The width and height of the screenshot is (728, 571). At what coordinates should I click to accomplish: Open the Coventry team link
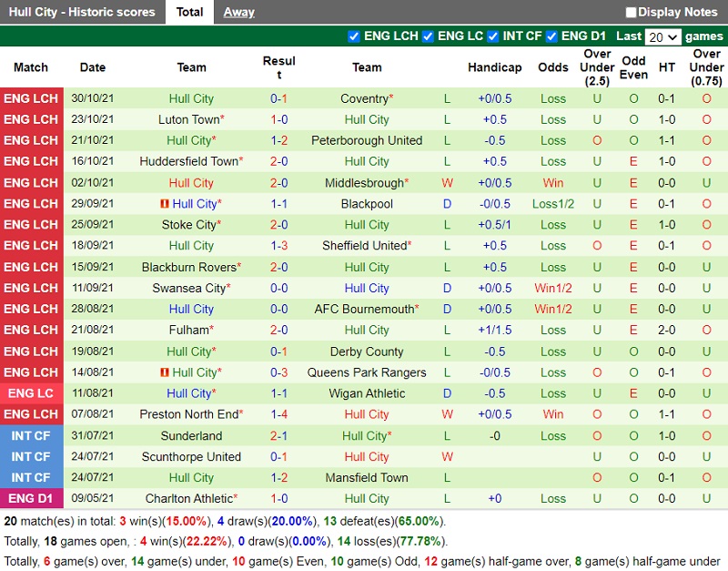364,98
